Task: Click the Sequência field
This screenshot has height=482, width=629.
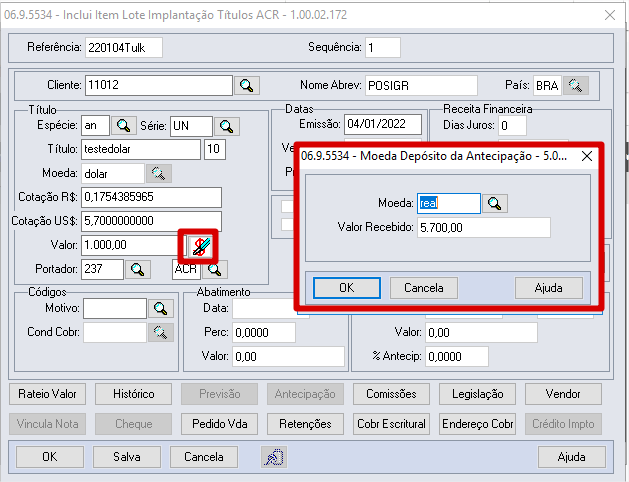Action: pyautogui.click(x=383, y=48)
